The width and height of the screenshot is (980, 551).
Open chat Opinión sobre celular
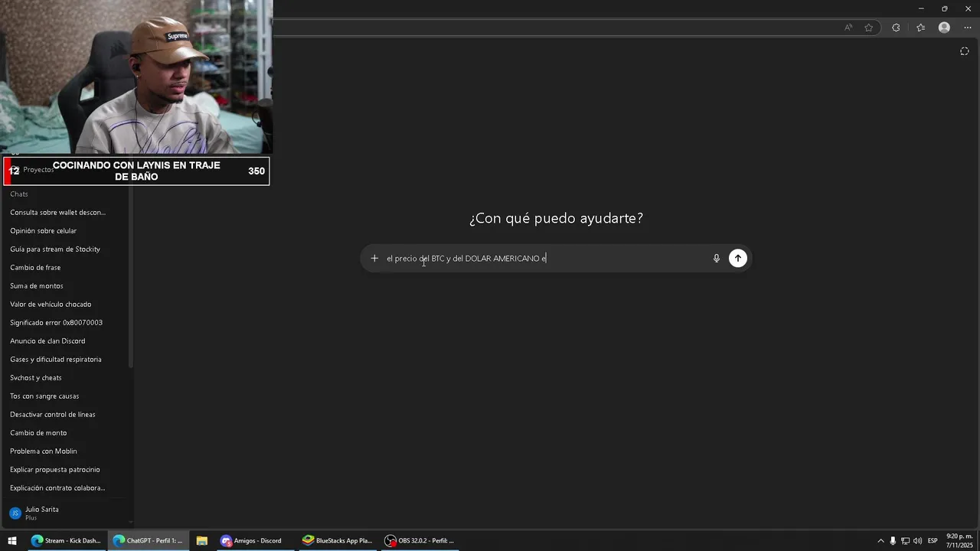44,231
